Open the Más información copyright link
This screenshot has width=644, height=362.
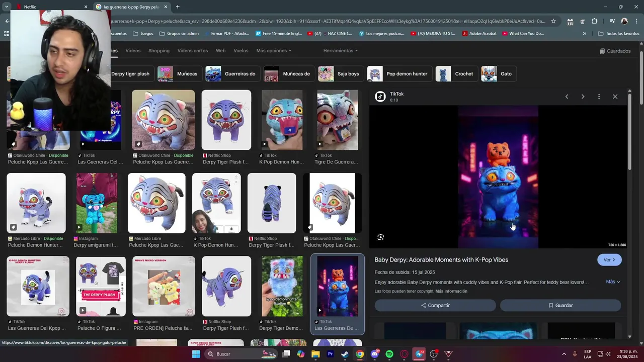point(451,291)
